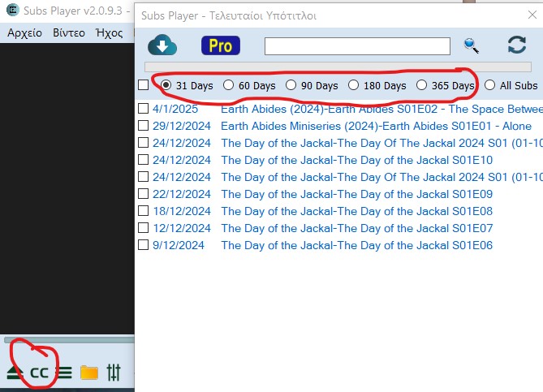Click the cloud download subtitles icon
543x392 pixels.
click(x=162, y=46)
